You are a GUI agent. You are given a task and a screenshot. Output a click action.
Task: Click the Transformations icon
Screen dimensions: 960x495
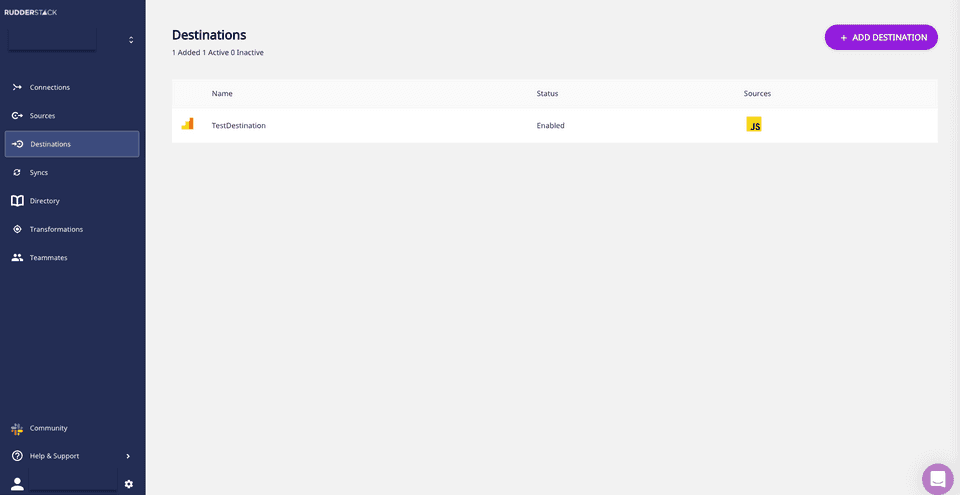pos(17,229)
